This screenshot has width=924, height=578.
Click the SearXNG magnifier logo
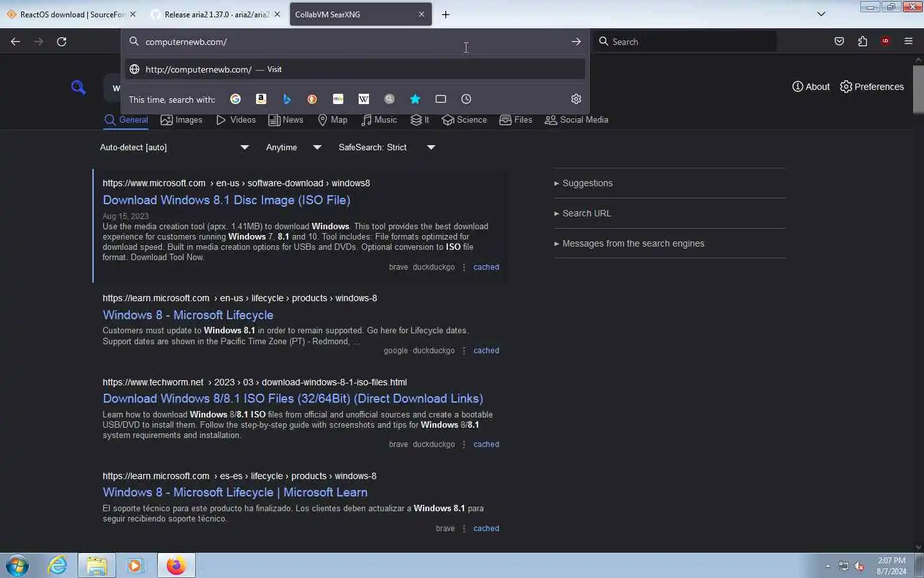pos(78,87)
